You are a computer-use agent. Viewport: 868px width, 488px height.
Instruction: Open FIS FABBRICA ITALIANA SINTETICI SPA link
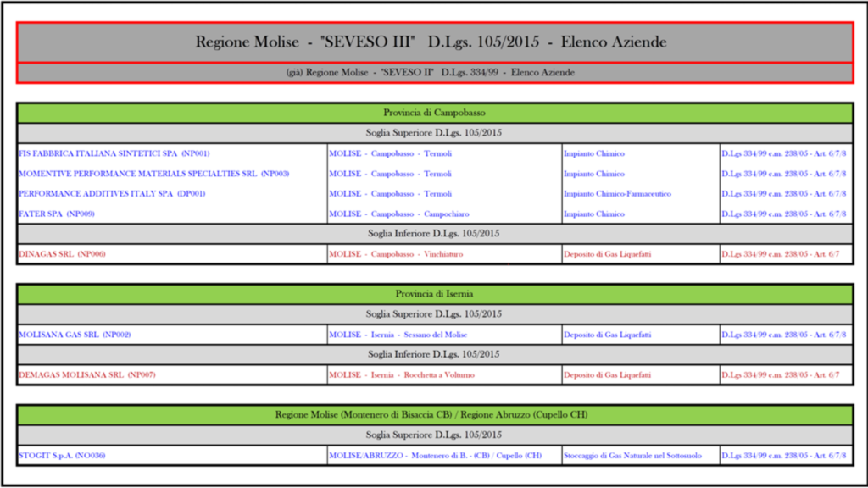tap(114, 154)
